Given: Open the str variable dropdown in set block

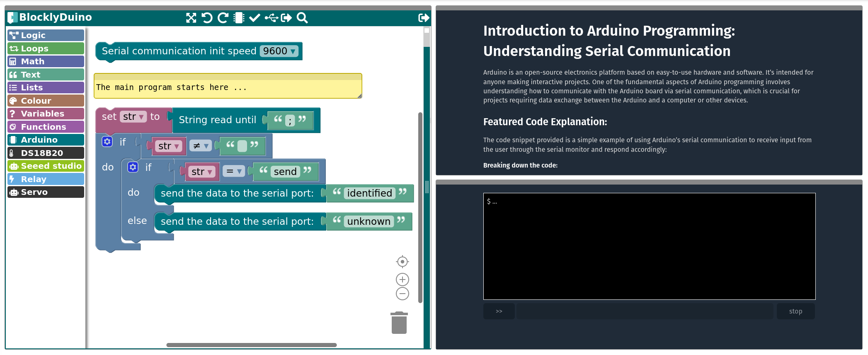Looking at the screenshot, I should click(x=133, y=117).
